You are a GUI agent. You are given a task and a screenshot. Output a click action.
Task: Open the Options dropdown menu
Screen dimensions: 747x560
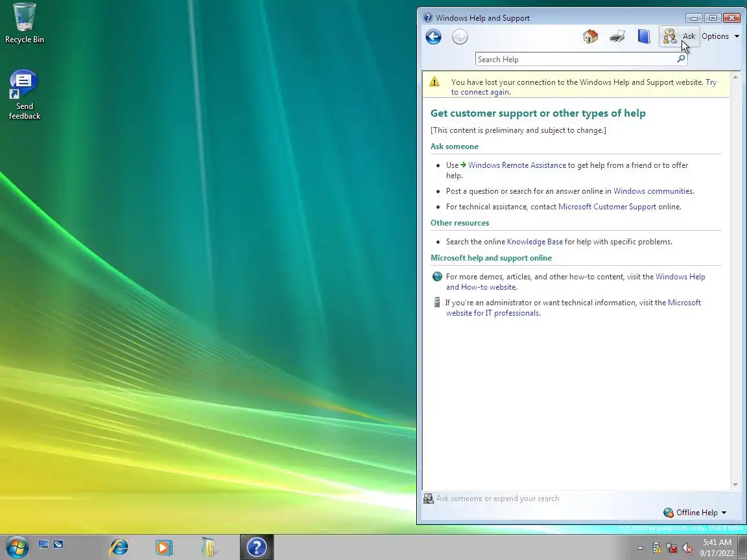[x=720, y=36]
